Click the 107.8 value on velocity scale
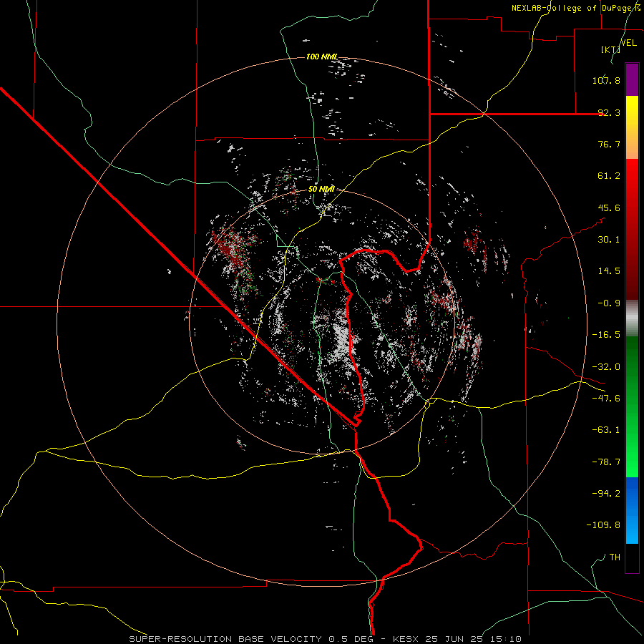This screenshot has height=644, width=644. click(x=606, y=80)
